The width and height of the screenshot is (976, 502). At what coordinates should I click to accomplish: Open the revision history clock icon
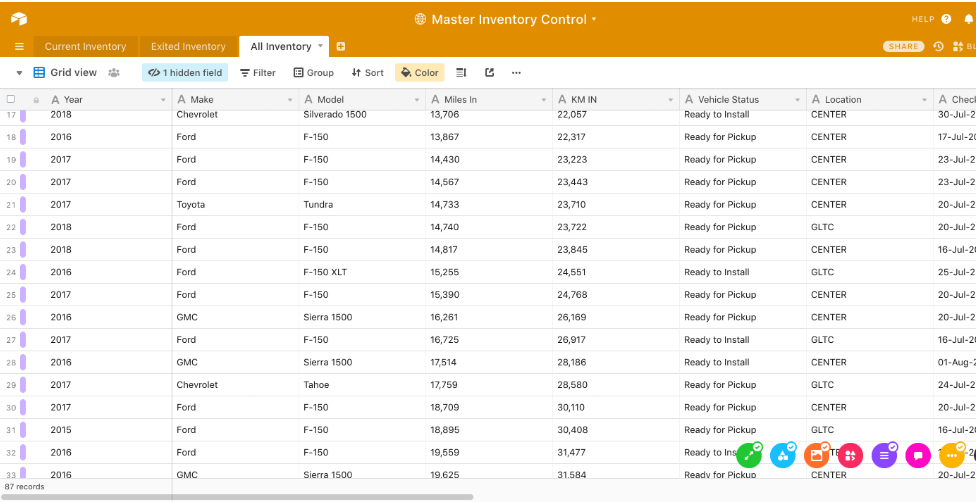[x=939, y=47]
